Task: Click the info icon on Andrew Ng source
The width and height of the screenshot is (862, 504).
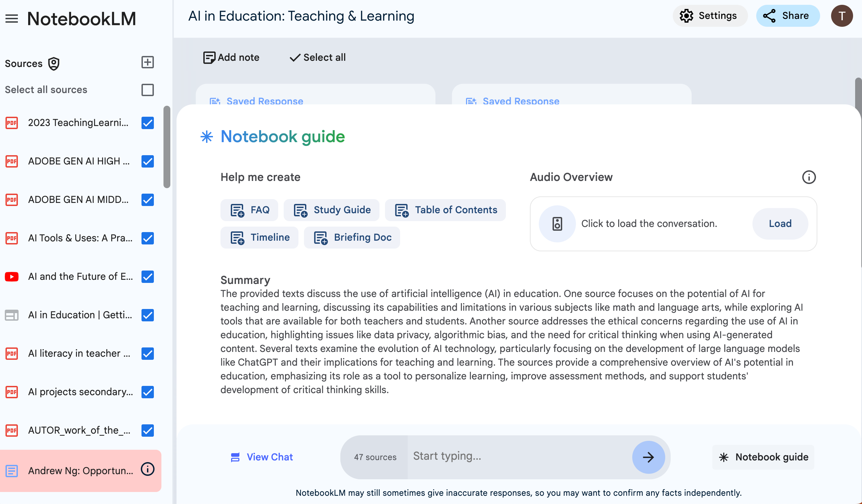Action: [148, 469]
